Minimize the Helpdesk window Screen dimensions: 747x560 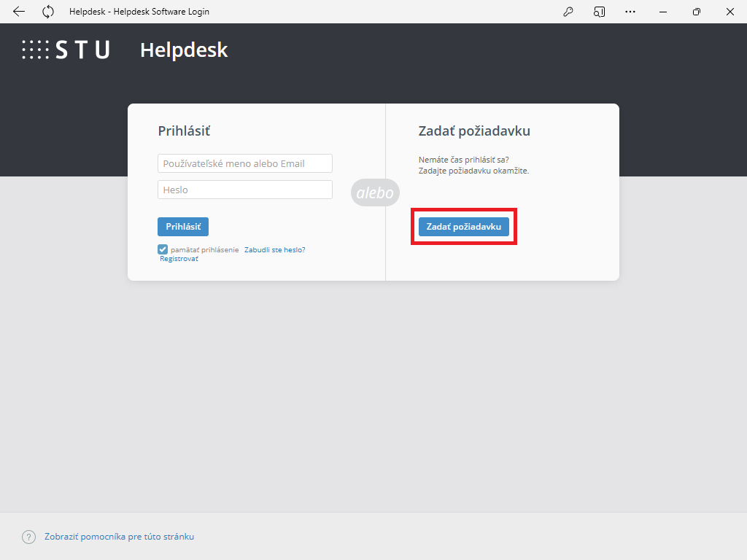[663, 12]
